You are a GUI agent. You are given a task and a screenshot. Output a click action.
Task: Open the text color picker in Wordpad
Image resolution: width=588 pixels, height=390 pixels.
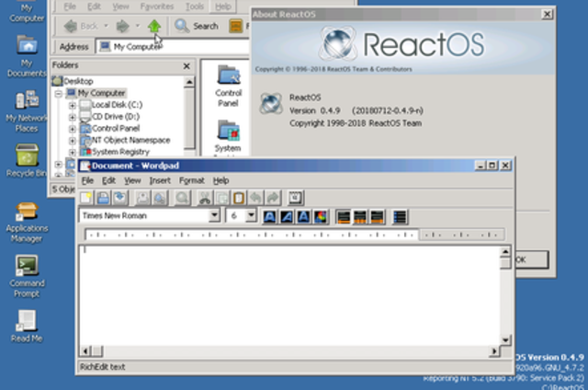point(321,216)
